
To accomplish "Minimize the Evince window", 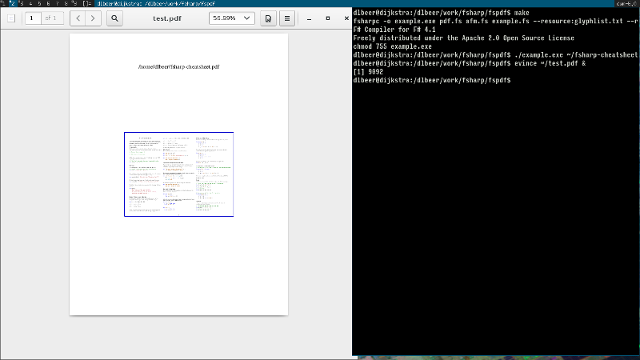I will pyautogui.click(x=309, y=18).
